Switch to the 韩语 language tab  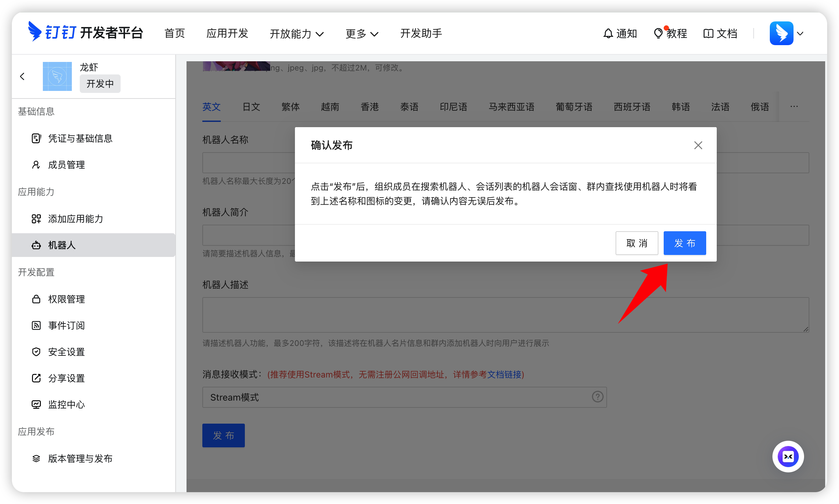680,107
